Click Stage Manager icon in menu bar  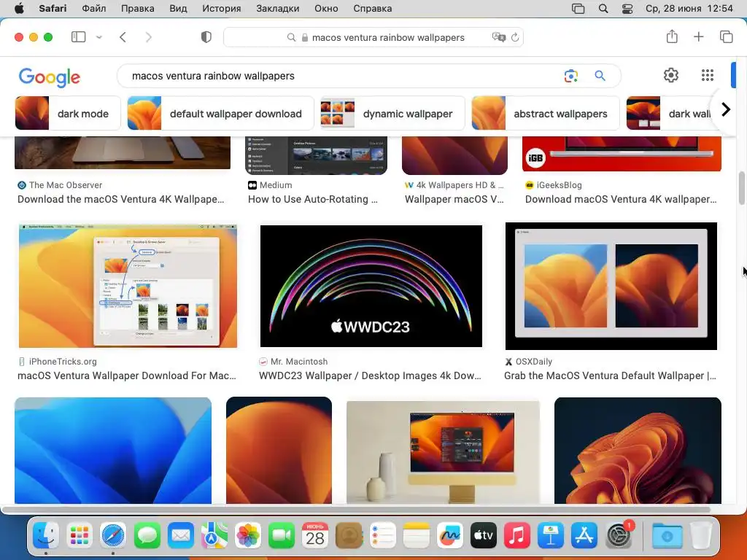(578, 9)
